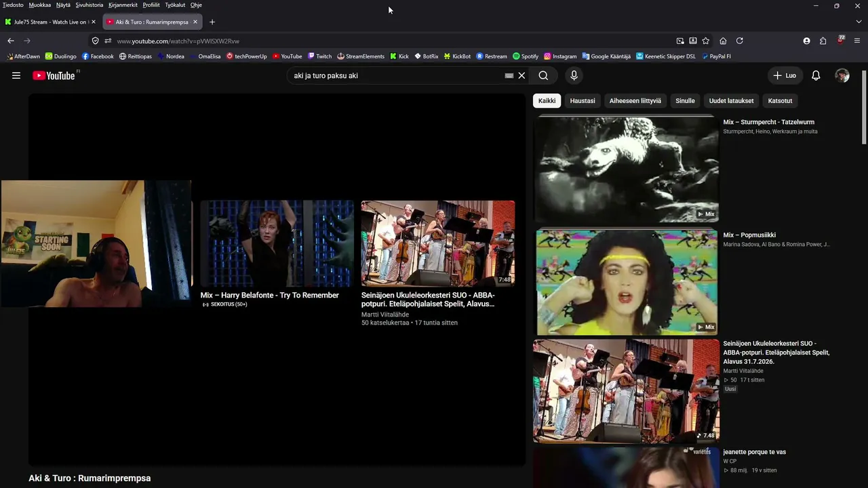868x488 pixels.
Task: Open Harry Belafonte mix endscreen thumbnail
Action: (277, 243)
